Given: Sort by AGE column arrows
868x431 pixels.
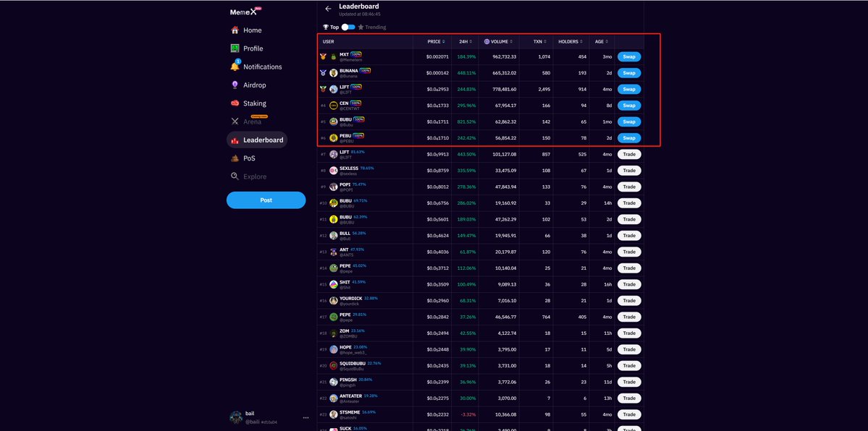Looking at the screenshot, I should pos(607,41).
